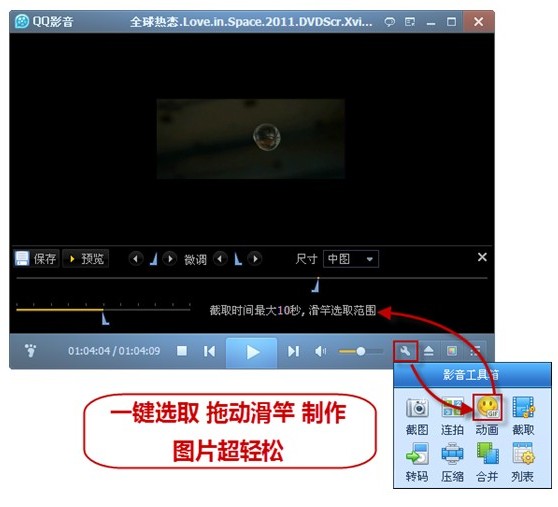Click the volume slider knob
Viewport: 558px width, 507px height.
click(x=360, y=352)
